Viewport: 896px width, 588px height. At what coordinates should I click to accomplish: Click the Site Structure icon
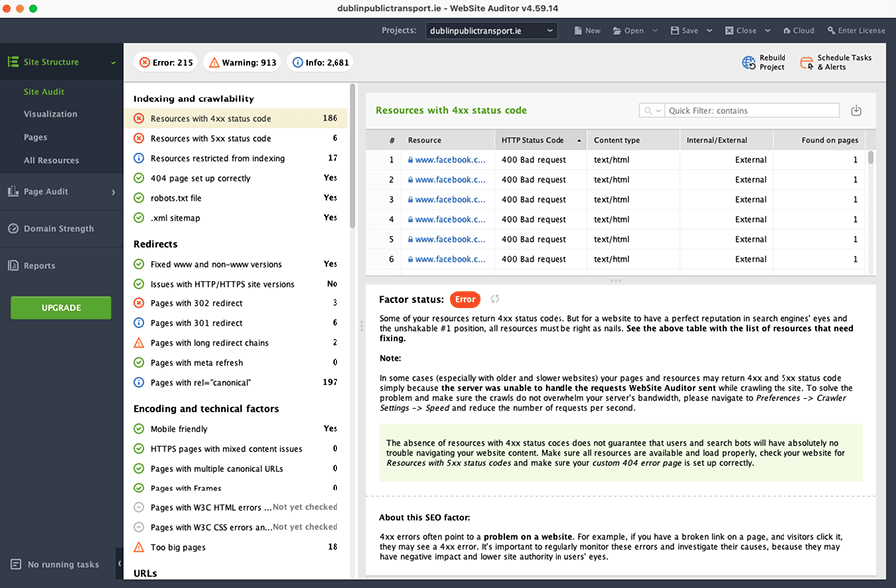(x=13, y=61)
